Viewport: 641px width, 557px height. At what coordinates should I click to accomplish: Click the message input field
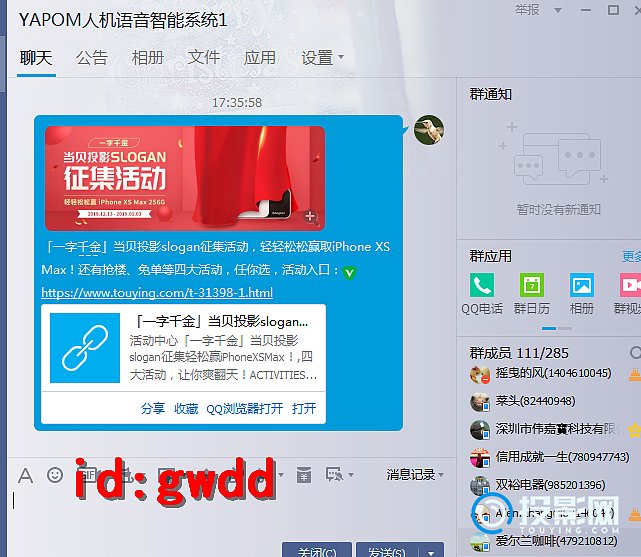pos(231,513)
